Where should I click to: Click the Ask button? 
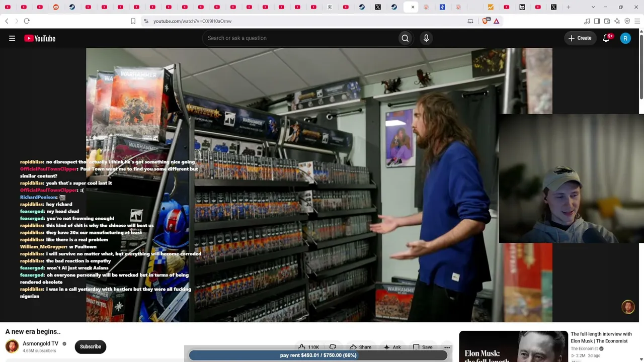point(391,347)
